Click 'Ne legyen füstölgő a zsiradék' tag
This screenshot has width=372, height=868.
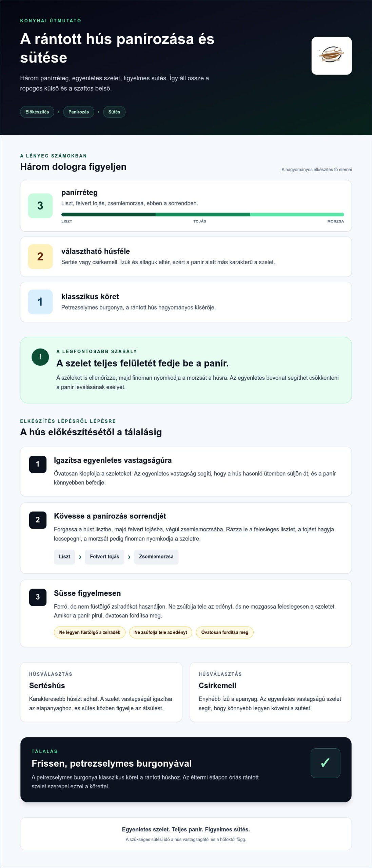[90, 632]
